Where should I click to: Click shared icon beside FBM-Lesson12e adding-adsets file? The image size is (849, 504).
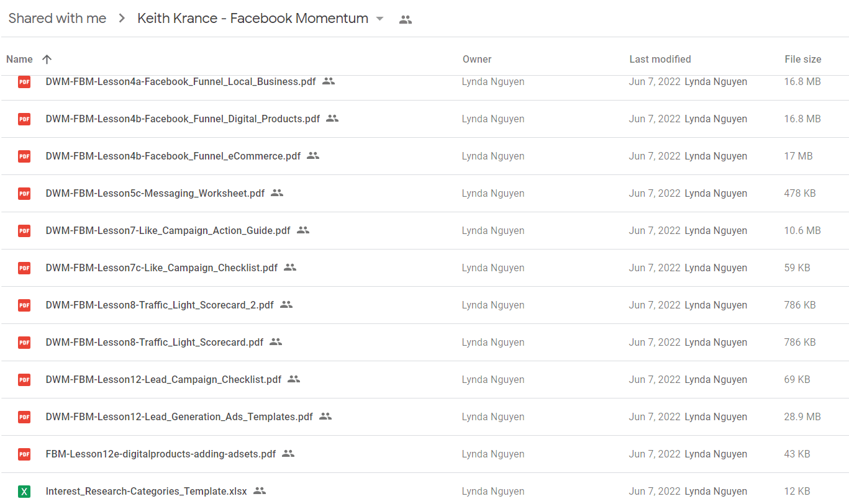coord(288,453)
